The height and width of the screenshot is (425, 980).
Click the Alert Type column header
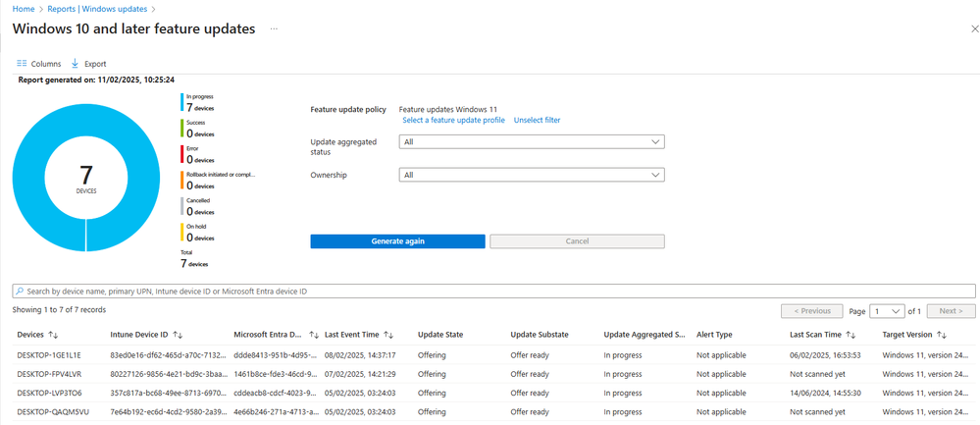coord(714,335)
